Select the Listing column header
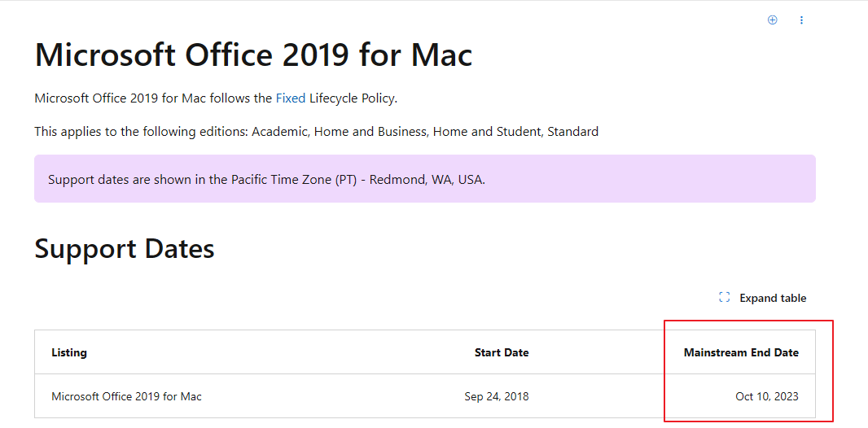Screen dimensions: 868x428 point(69,352)
